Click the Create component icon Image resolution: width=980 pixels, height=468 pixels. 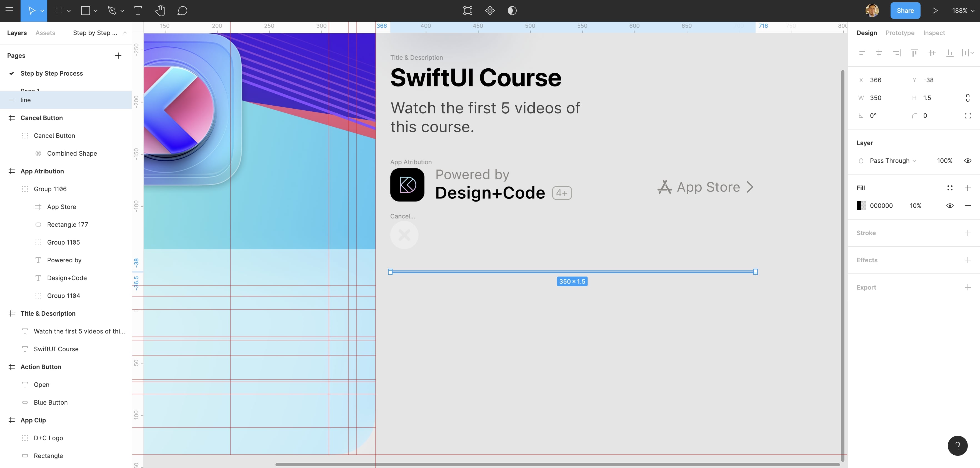coord(490,11)
